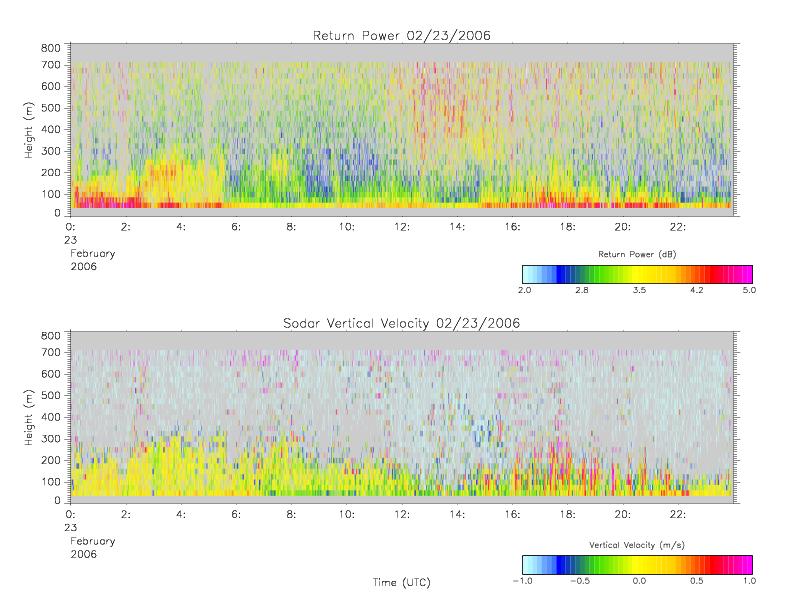
Task: Click "2006" year label under Vertical Velocity plot
Action: pos(83,554)
